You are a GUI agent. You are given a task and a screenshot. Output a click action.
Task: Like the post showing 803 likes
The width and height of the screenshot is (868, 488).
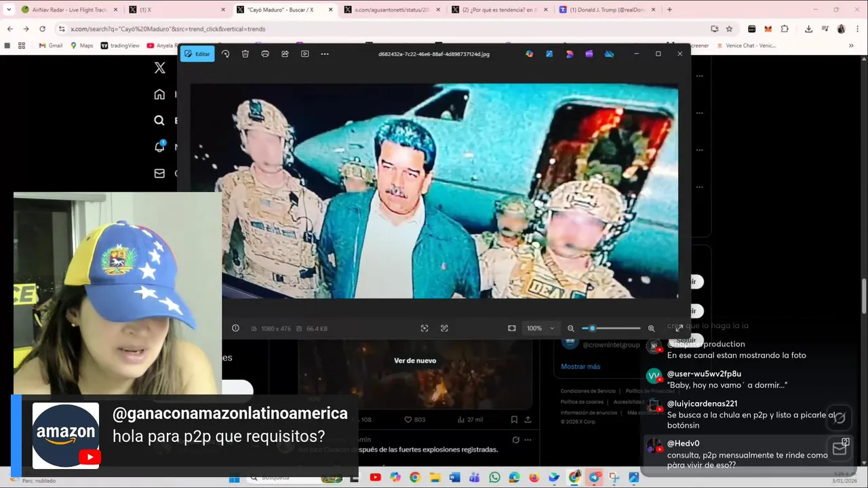point(414,420)
